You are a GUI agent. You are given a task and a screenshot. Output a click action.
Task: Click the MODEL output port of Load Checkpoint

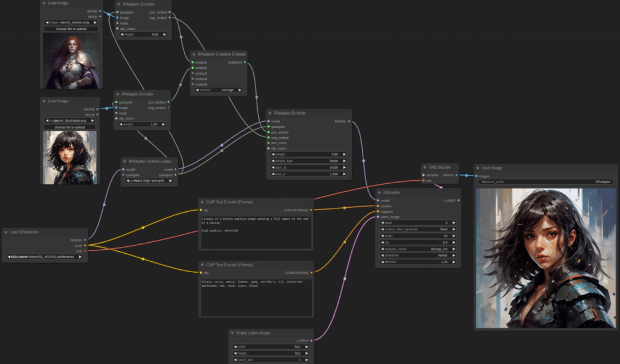point(85,240)
